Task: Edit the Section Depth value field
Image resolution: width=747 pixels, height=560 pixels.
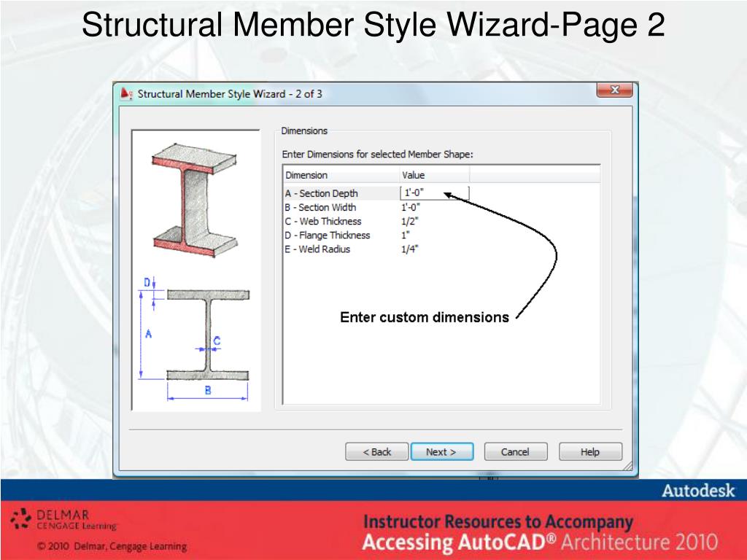Action: tap(435, 192)
